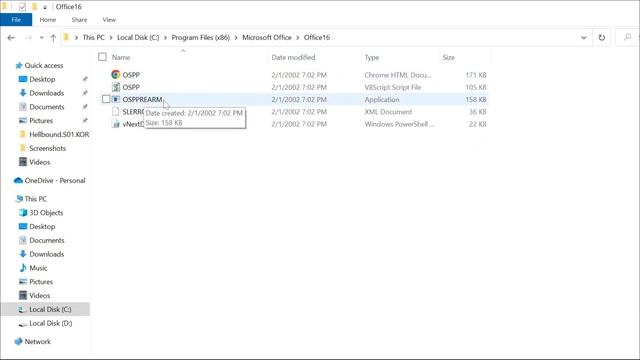Expand the address bar history dropdown
Screen dimensions: 640x360
coord(584,38)
